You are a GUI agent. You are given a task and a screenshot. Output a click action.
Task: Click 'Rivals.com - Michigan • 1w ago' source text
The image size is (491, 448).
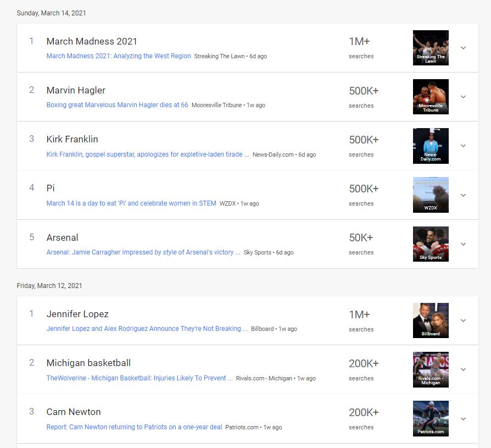276,378
